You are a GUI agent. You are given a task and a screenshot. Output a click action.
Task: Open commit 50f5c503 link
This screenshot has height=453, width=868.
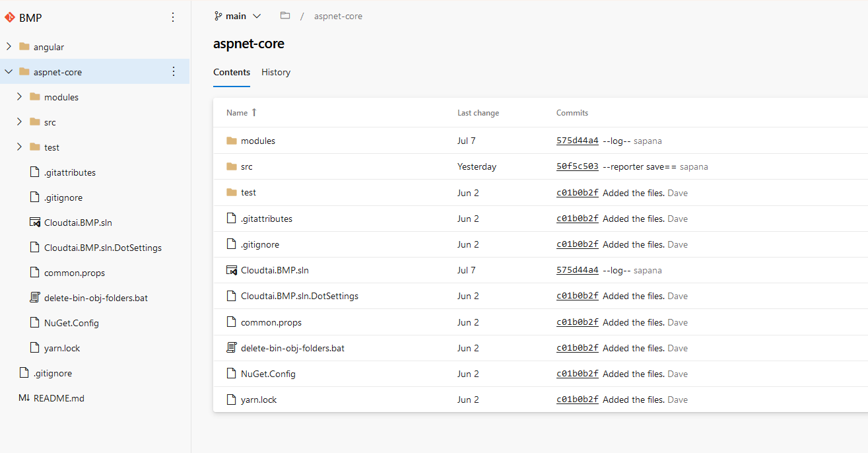577,166
